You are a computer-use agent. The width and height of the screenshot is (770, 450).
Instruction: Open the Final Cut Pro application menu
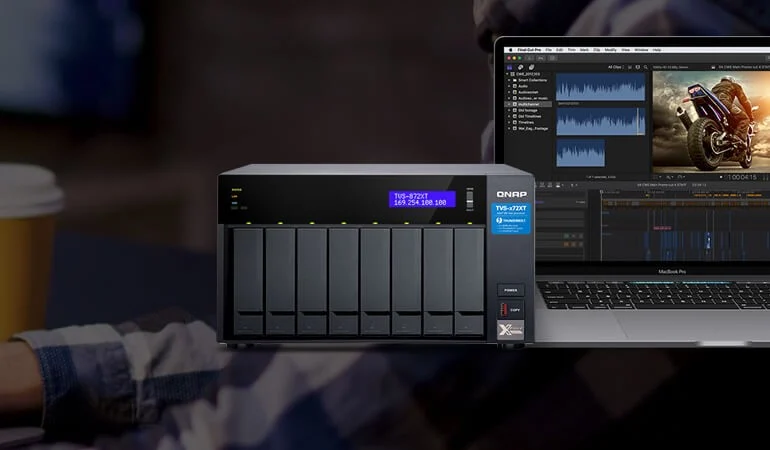point(529,50)
